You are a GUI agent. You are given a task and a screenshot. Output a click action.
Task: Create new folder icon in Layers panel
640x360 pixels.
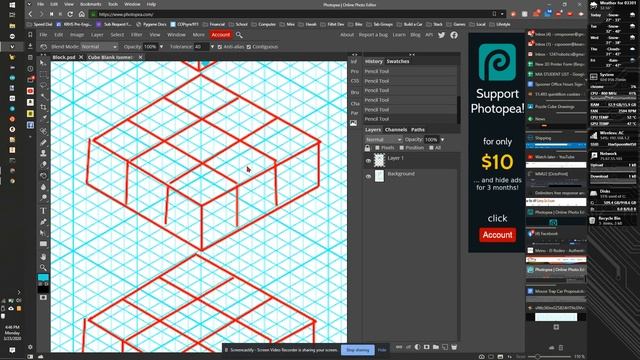tap(436, 347)
